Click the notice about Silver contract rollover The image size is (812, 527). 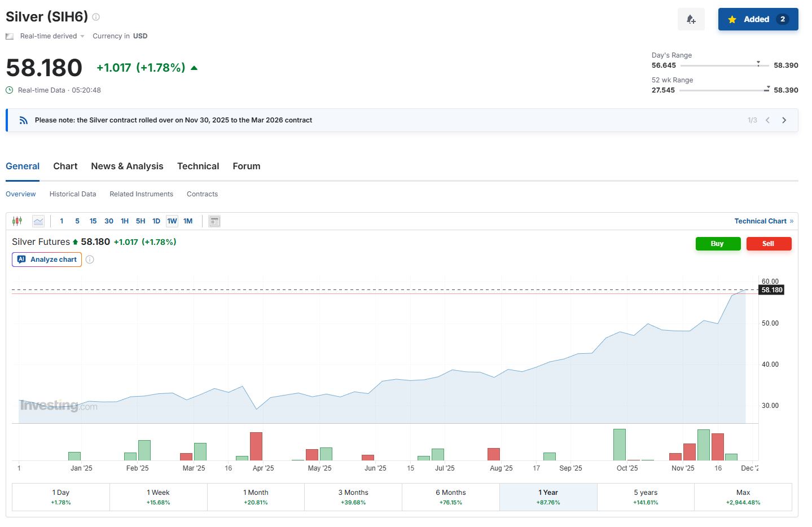(x=173, y=120)
